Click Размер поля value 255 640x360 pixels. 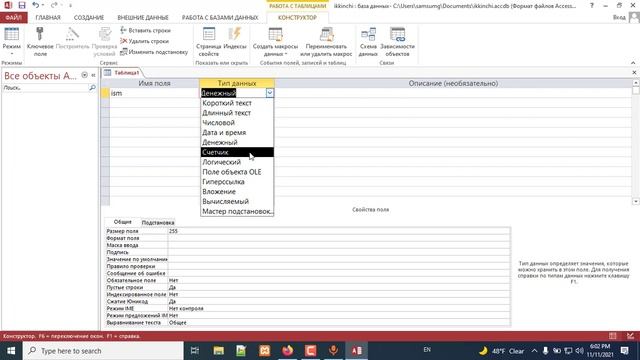339,231
